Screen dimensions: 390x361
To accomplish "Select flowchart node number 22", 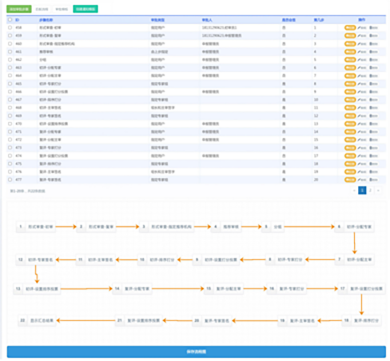I will tap(37, 320).
